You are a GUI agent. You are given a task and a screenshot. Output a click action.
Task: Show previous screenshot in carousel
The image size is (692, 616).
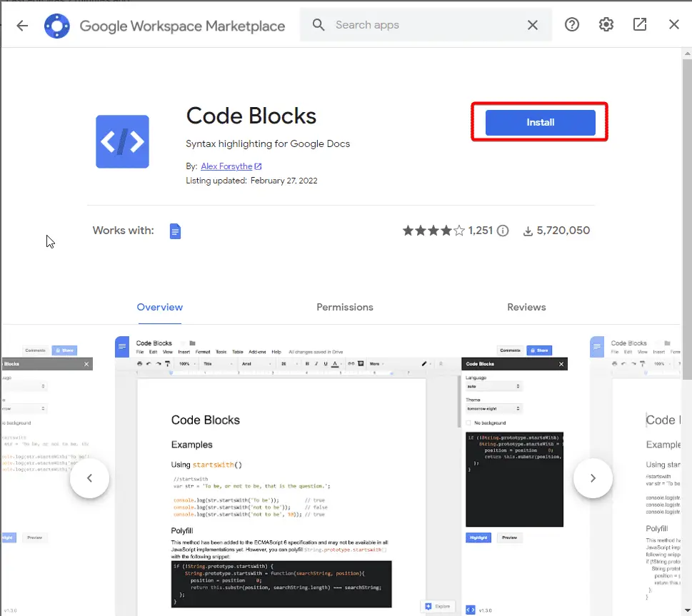point(89,478)
